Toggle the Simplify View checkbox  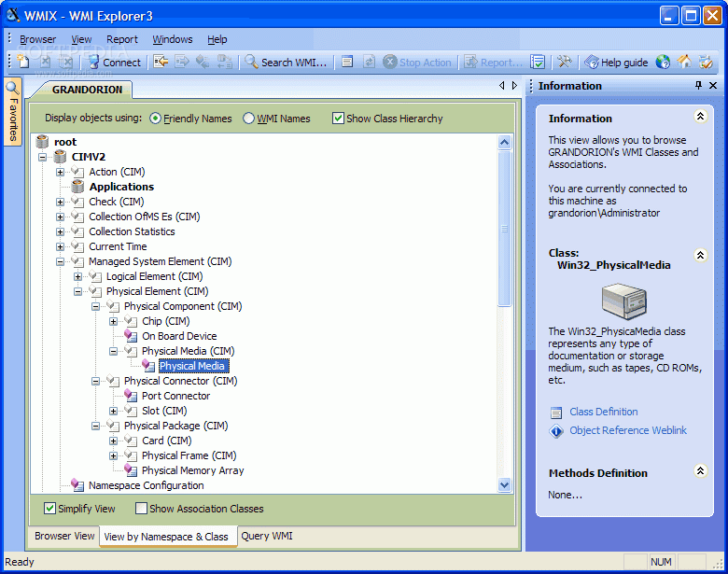49,508
